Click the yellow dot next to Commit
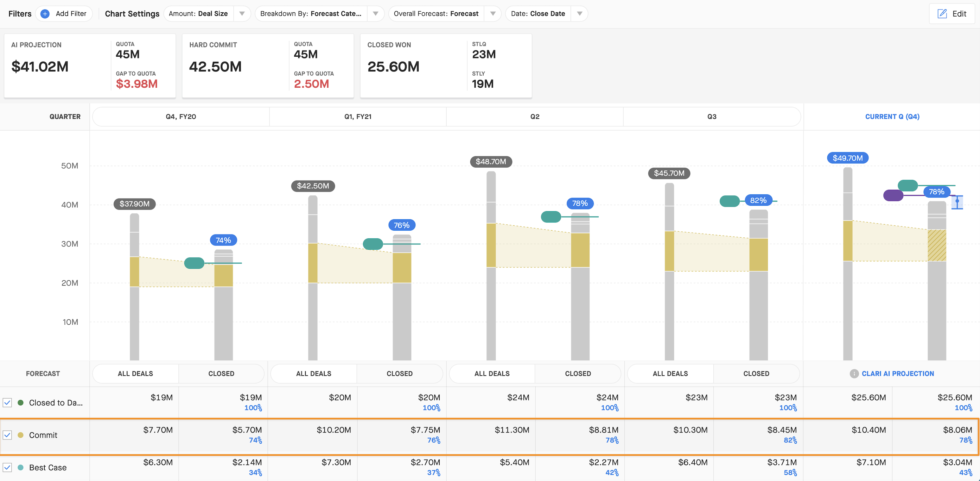 point(20,435)
